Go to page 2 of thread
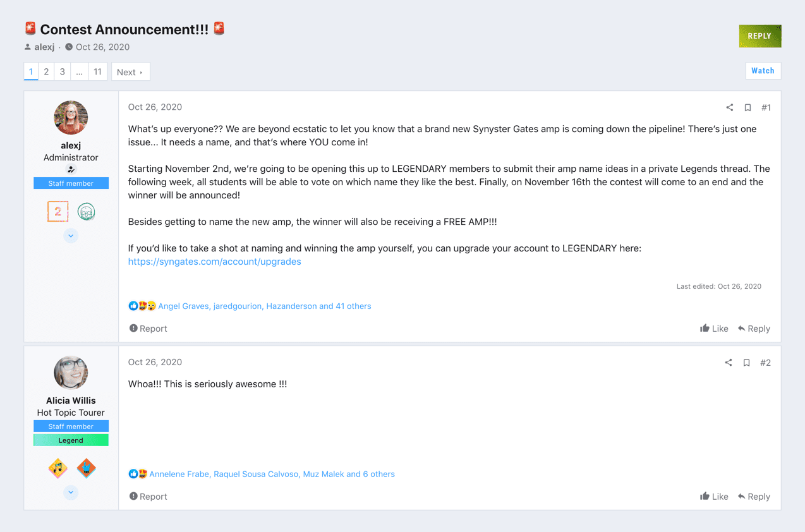 [46, 71]
